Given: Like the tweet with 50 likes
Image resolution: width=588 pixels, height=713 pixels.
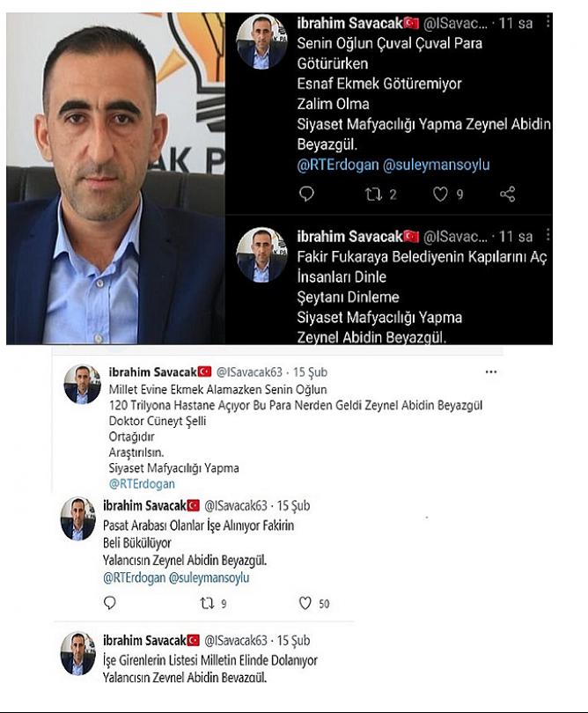Looking at the screenshot, I should click(305, 603).
